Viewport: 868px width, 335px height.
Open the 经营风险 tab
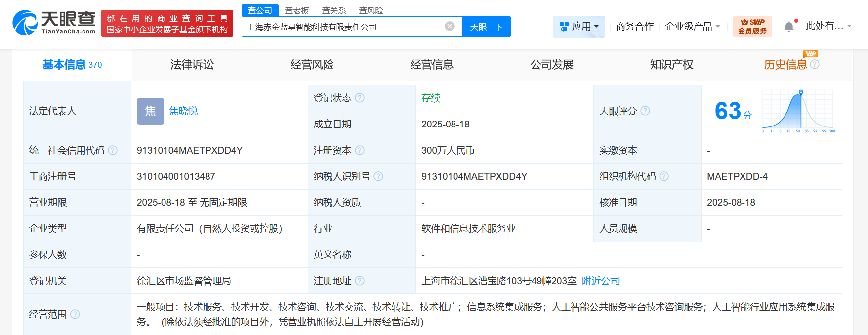coord(312,65)
